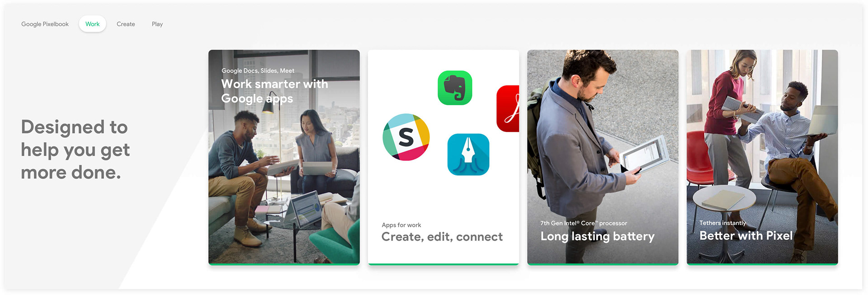Click the Google Docs, Slides, Meet caption

(x=258, y=70)
